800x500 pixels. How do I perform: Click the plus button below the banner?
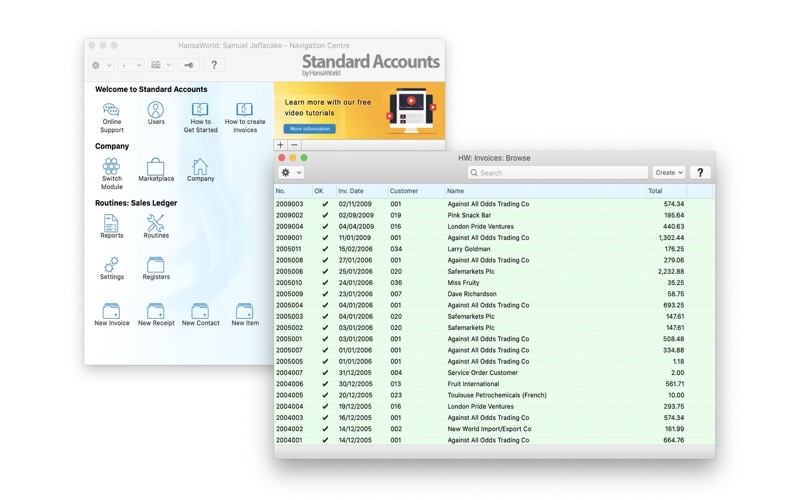280,145
